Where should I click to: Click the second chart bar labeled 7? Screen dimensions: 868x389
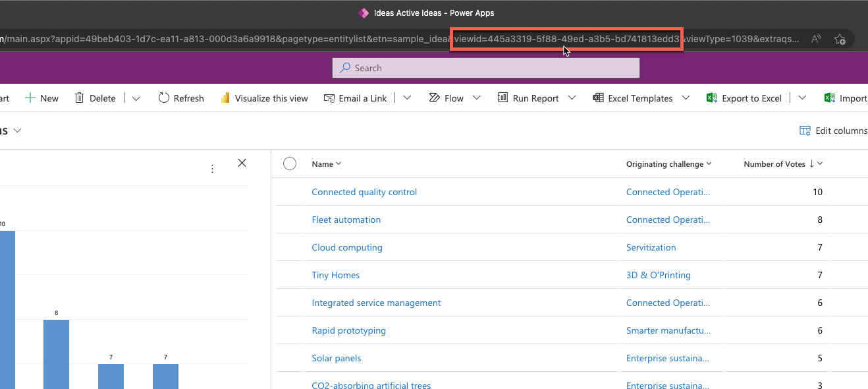tap(165, 376)
